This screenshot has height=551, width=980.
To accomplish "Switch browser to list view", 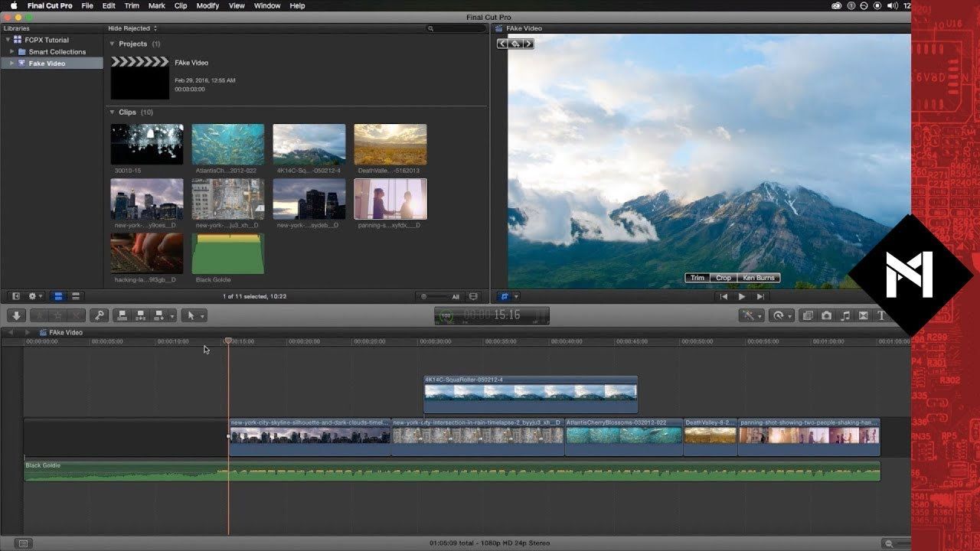I will (x=75, y=296).
